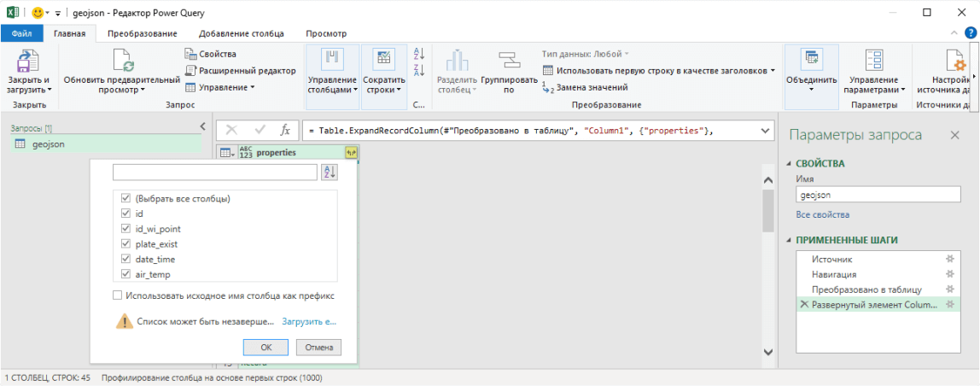
Task: Click the Сократить строки icon
Action: (x=383, y=60)
